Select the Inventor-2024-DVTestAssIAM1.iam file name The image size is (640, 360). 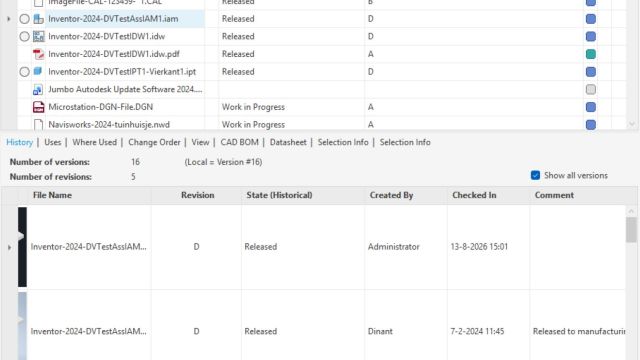click(113, 19)
